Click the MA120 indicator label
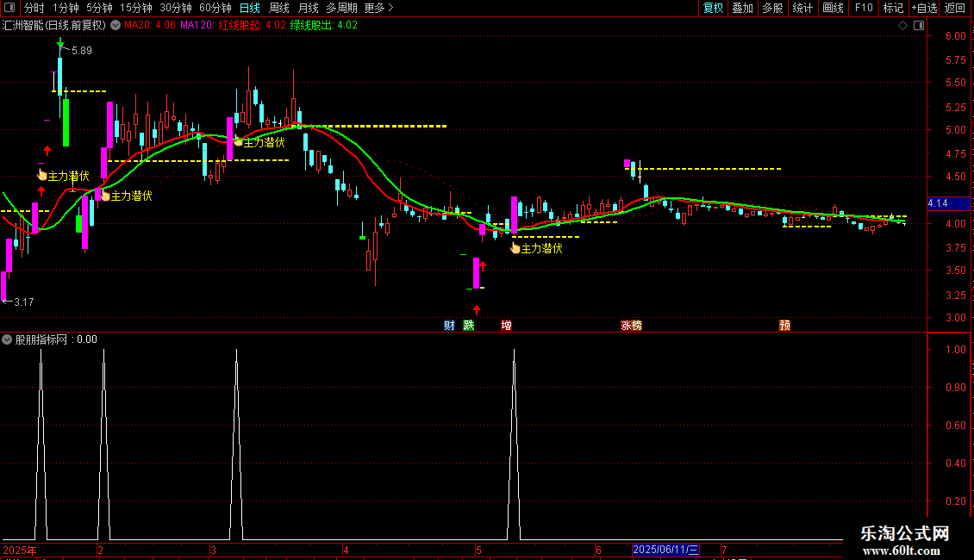Screen dimensions: 974x560 point(197,25)
